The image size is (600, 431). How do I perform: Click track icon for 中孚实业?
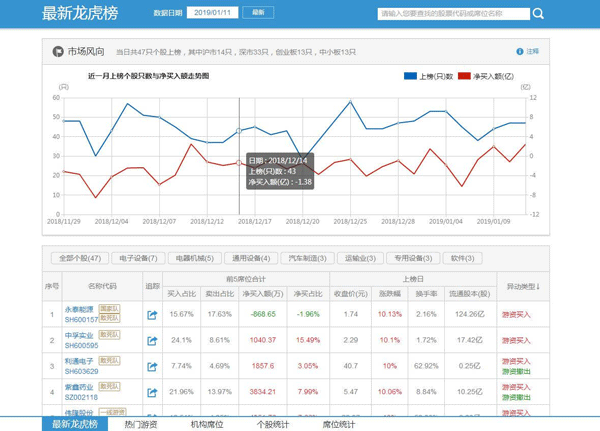coord(153,340)
